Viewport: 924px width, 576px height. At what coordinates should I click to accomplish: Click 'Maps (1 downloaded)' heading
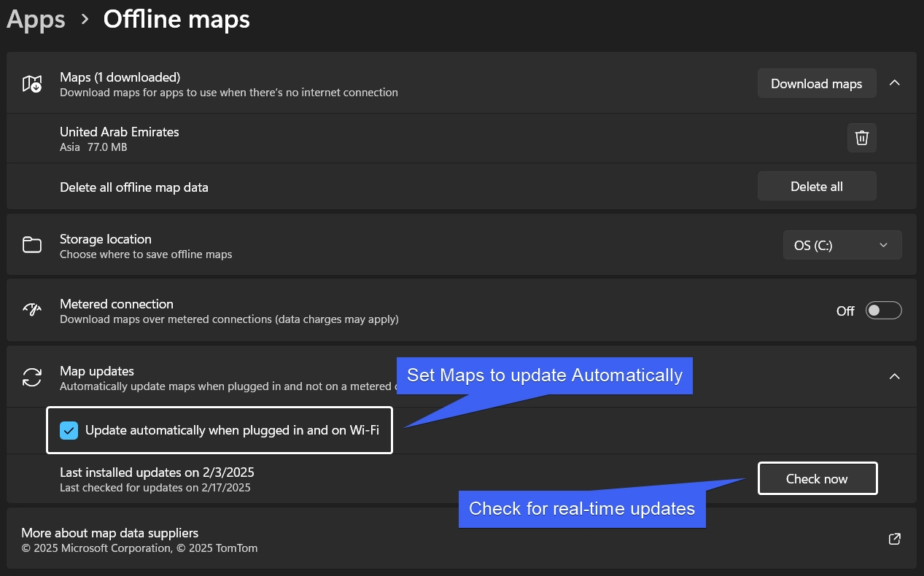pos(120,77)
